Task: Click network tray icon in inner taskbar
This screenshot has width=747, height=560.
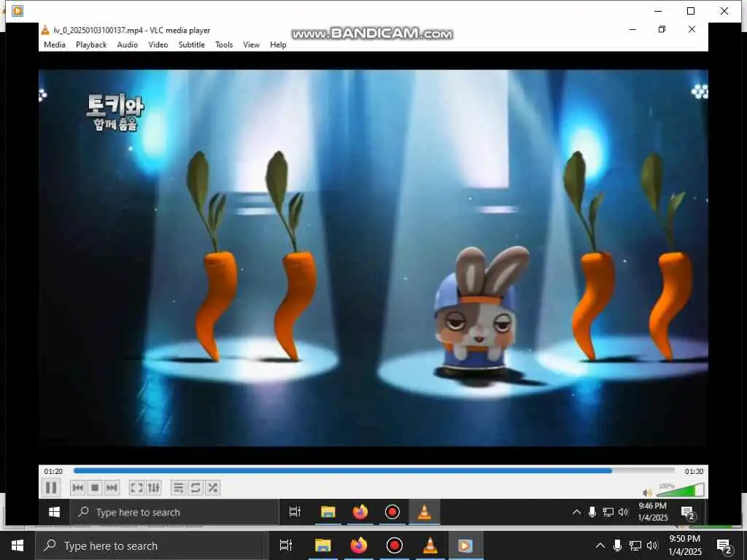Action: [608, 512]
